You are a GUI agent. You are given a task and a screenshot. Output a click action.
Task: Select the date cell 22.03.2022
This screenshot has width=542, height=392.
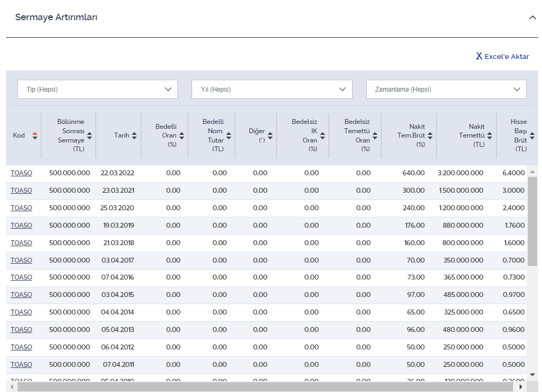pyautogui.click(x=117, y=173)
